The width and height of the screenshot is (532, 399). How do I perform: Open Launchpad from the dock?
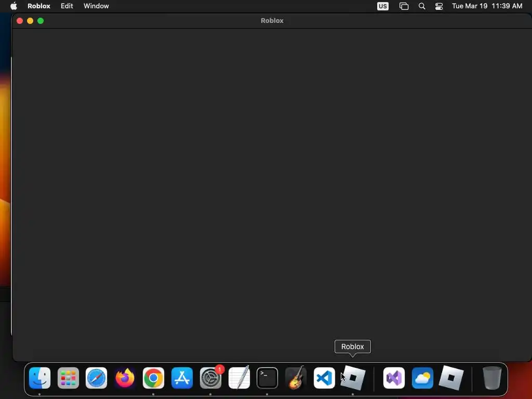click(x=68, y=378)
